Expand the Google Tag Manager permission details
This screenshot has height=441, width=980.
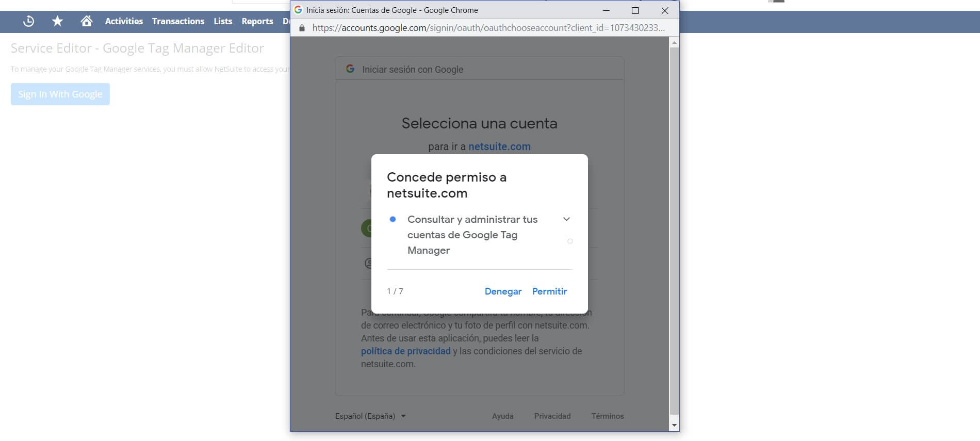coord(566,219)
